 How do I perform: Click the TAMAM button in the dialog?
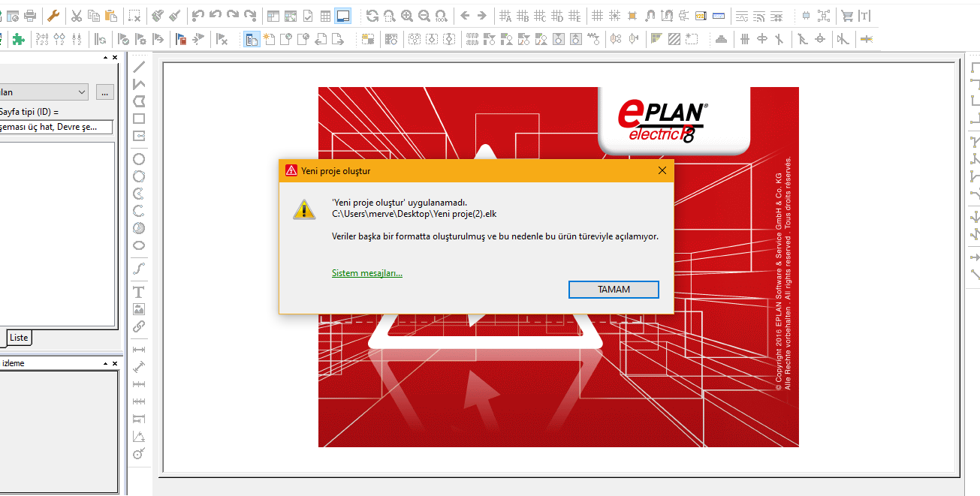[614, 290]
